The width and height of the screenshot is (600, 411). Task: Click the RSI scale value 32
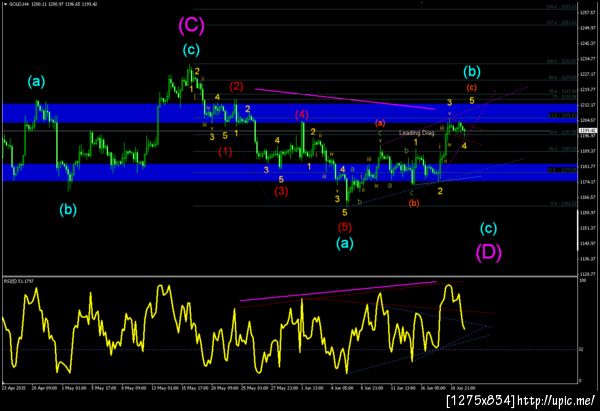[581, 349]
